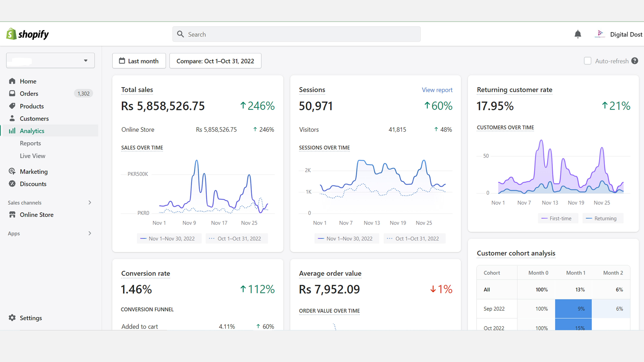Click the Search input field
This screenshot has height=362, width=644.
click(x=296, y=34)
